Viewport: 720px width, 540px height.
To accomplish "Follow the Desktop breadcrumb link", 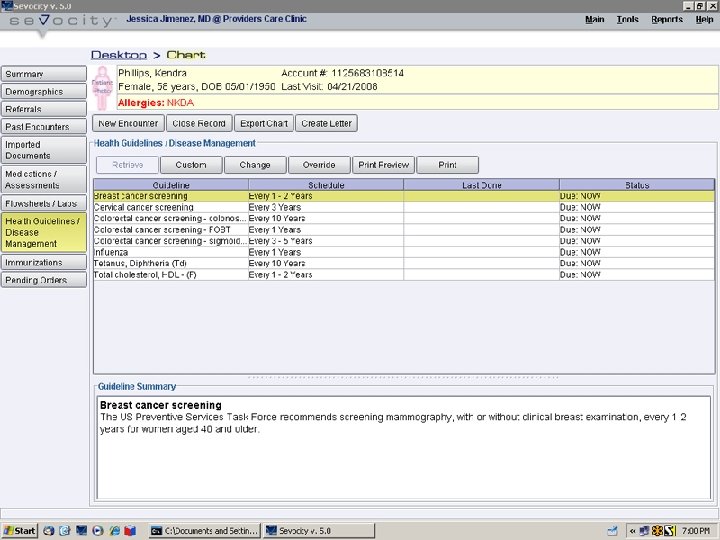I will click(118, 55).
